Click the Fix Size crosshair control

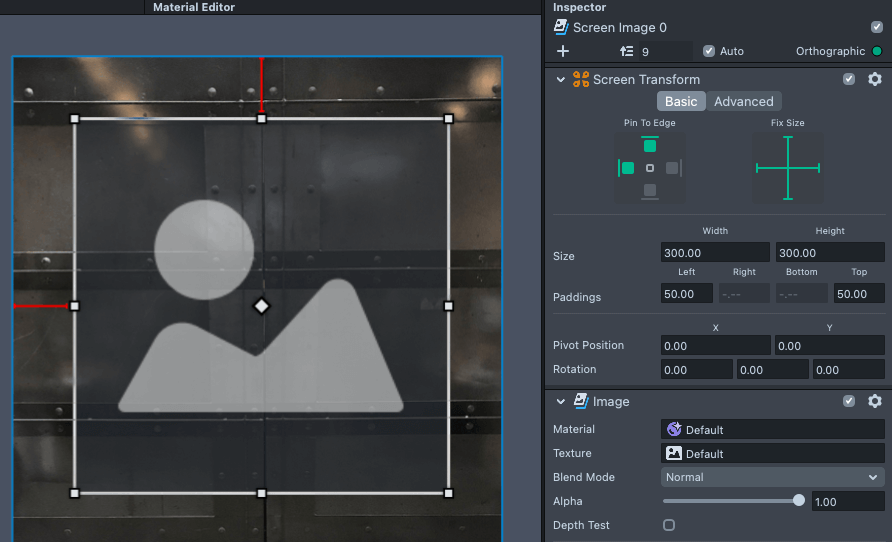coord(788,168)
